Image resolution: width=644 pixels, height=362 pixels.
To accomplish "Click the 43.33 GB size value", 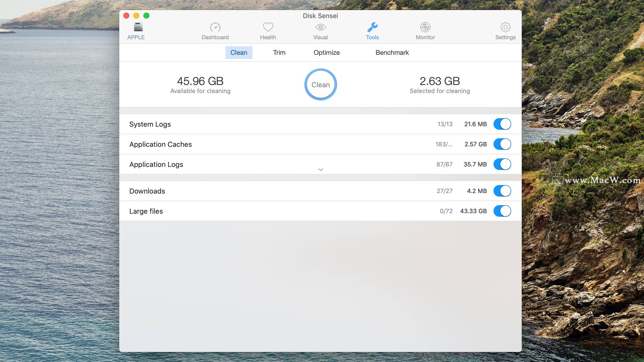I will pyautogui.click(x=473, y=211).
